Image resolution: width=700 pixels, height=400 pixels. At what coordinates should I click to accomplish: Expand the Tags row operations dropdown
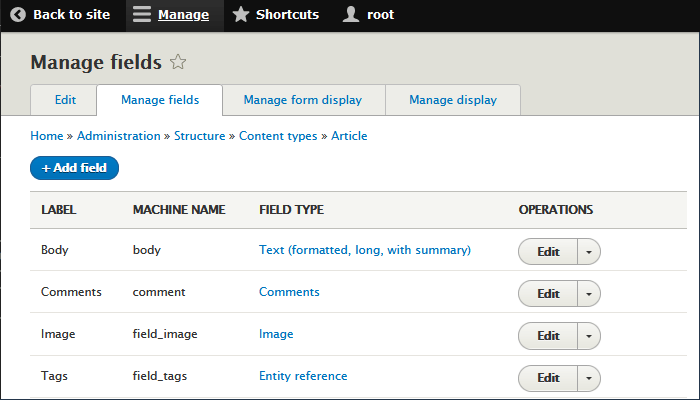point(589,378)
